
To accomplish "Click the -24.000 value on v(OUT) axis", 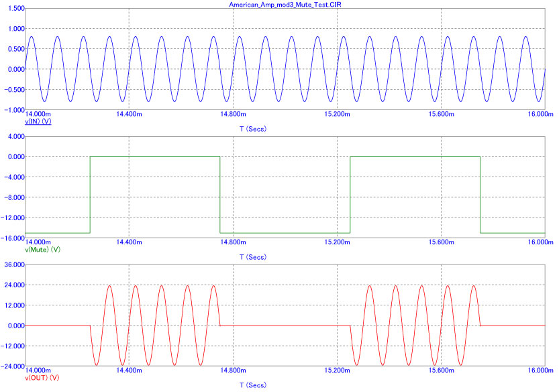I will pos(13,366).
